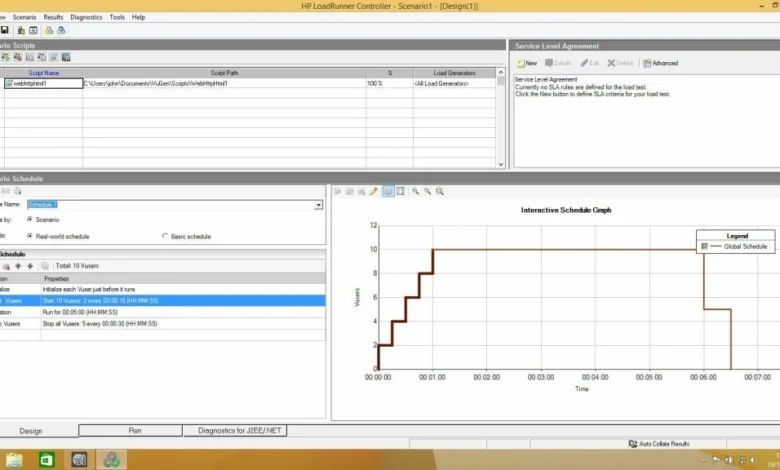Click the LoadRunner Controller taskbar icon
The height and width of the screenshot is (470, 780).
pos(111,460)
